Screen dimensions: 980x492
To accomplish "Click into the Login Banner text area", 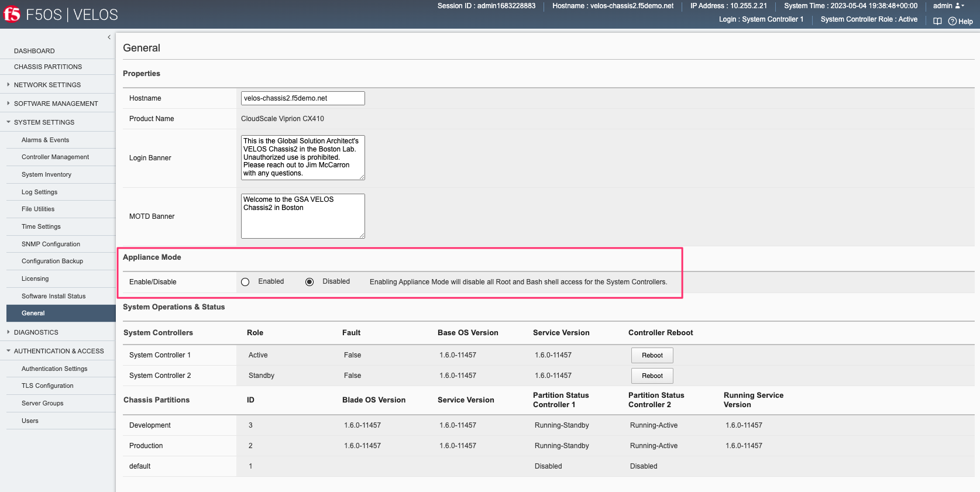I will click(302, 158).
